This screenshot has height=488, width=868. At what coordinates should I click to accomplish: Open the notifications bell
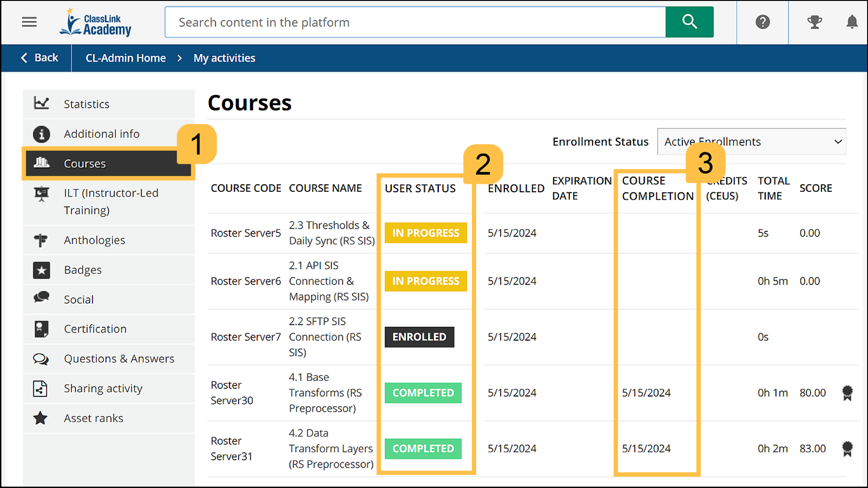click(x=852, y=22)
